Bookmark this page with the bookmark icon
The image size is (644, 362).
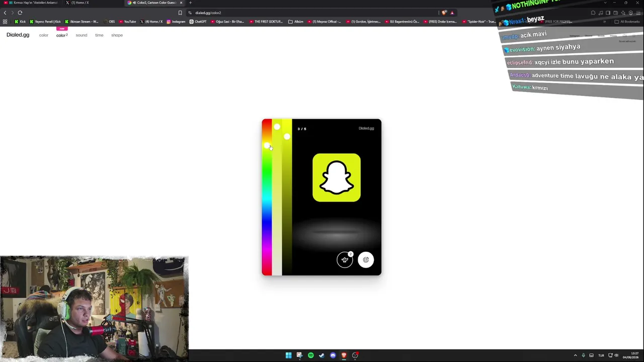click(x=180, y=13)
